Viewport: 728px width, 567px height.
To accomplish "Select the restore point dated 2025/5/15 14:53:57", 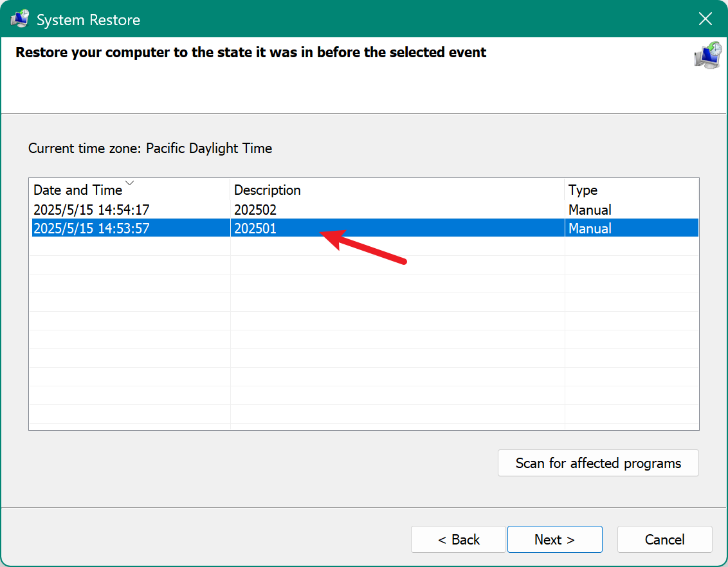I will (x=92, y=228).
